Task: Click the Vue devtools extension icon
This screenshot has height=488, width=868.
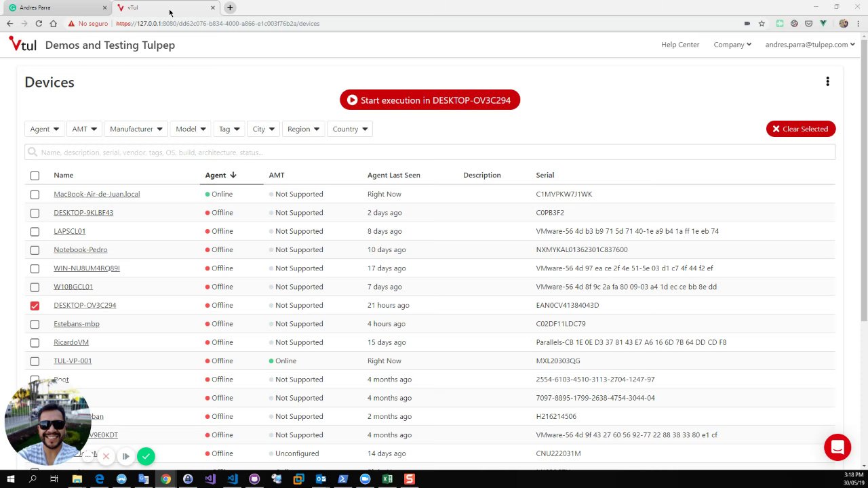Action: click(x=823, y=24)
